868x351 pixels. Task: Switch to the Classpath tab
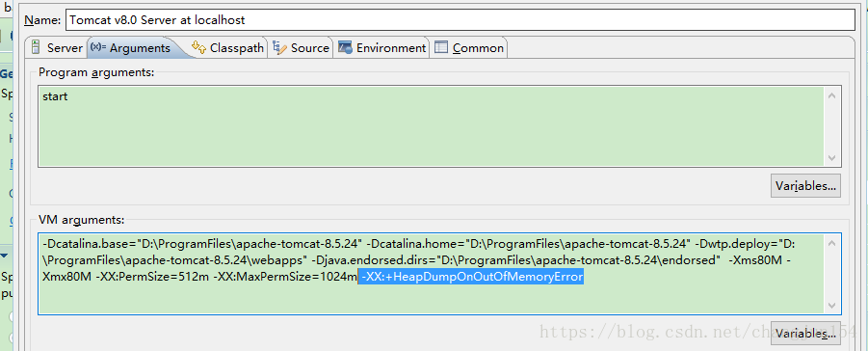pyautogui.click(x=227, y=47)
